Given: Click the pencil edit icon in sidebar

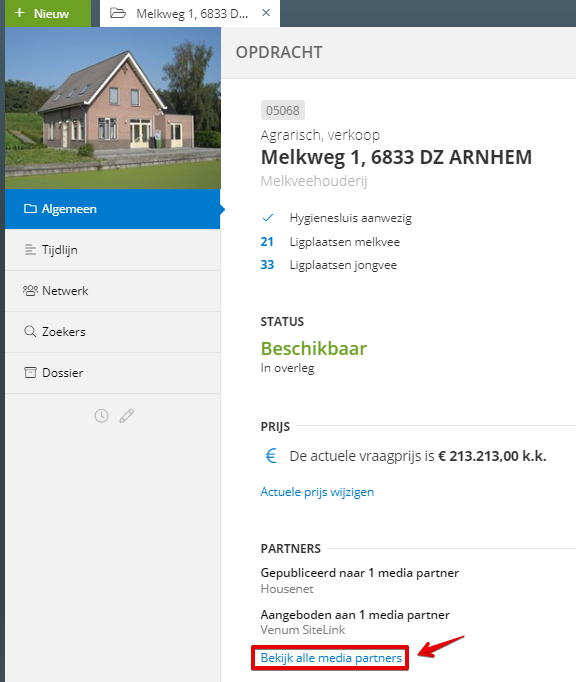Looking at the screenshot, I should tap(127, 416).
